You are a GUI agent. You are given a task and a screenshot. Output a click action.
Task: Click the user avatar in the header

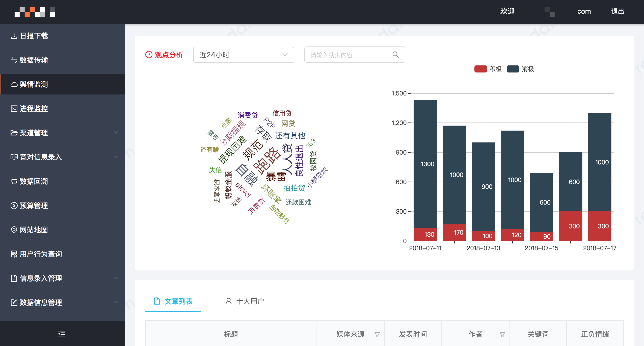tap(550, 12)
